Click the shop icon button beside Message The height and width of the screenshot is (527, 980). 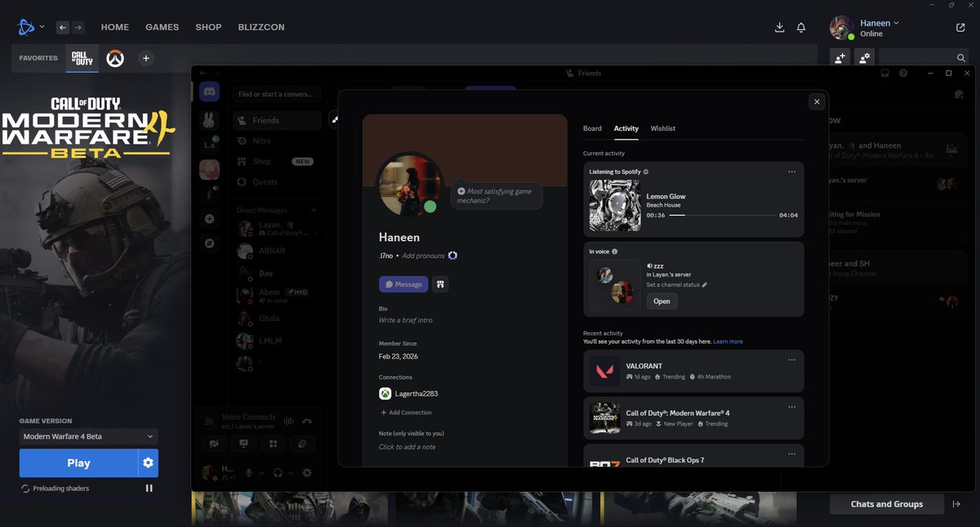(x=439, y=284)
